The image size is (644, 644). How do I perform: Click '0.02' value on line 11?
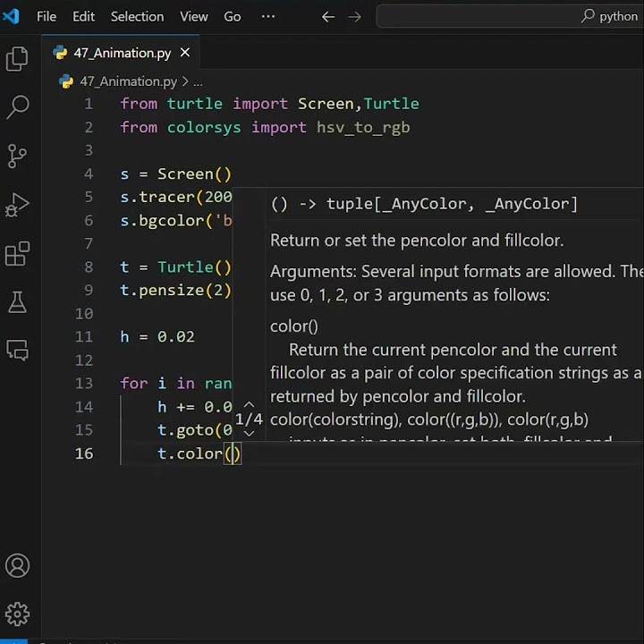pyautogui.click(x=176, y=337)
